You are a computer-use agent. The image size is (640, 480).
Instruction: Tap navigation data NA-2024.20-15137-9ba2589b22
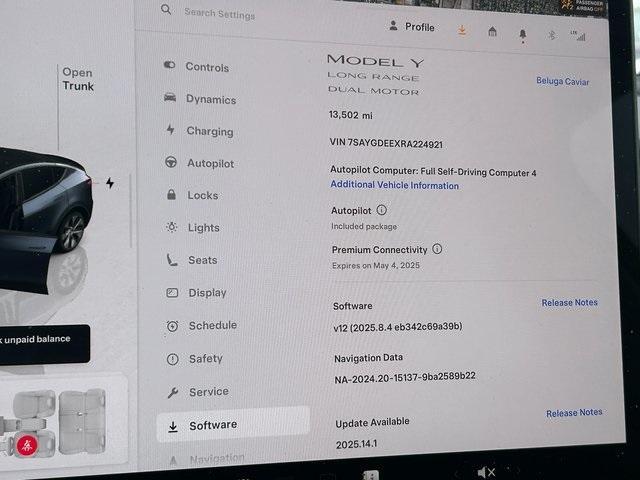(x=405, y=378)
